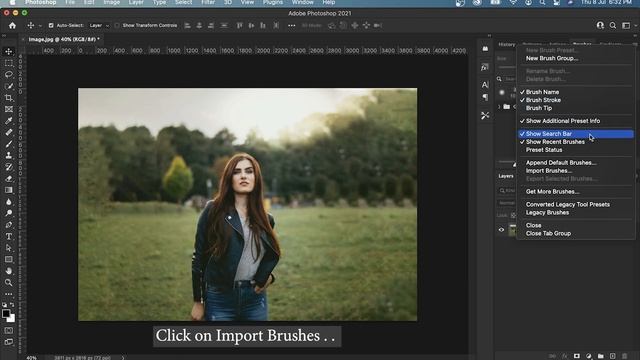Screen dimensions: 640x360
Task: Toggle Show Search Bar option
Action: tap(576, 134)
